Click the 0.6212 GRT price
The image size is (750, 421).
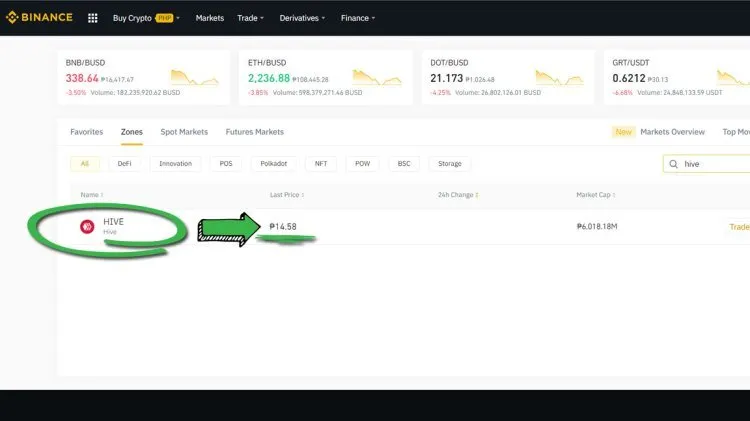click(629, 78)
